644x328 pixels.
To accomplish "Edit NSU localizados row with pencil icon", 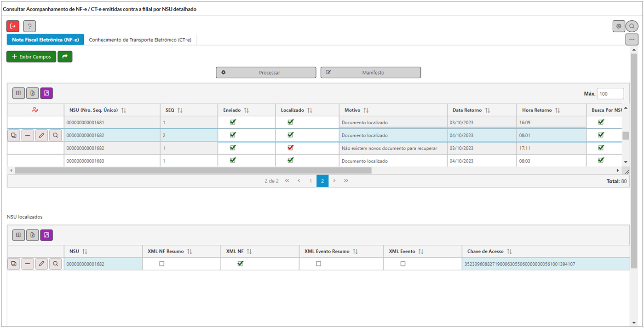I will (41, 264).
